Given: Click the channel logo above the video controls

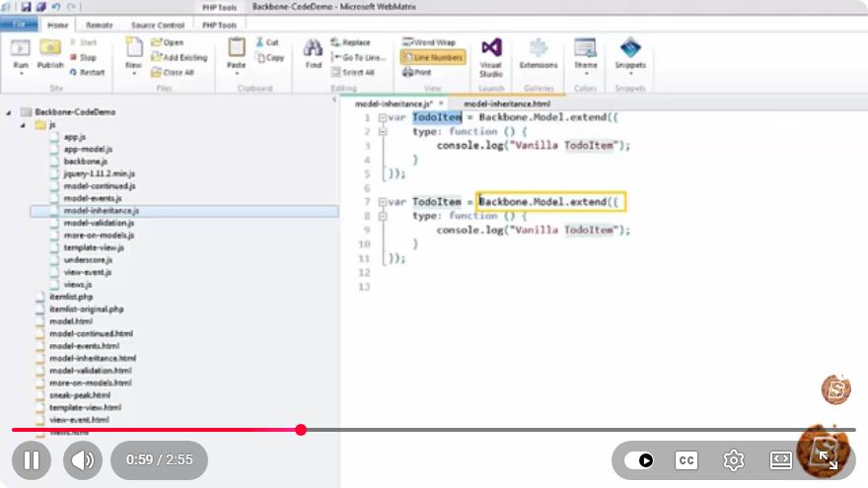Looking at the screenshot, I should point(835,389).
